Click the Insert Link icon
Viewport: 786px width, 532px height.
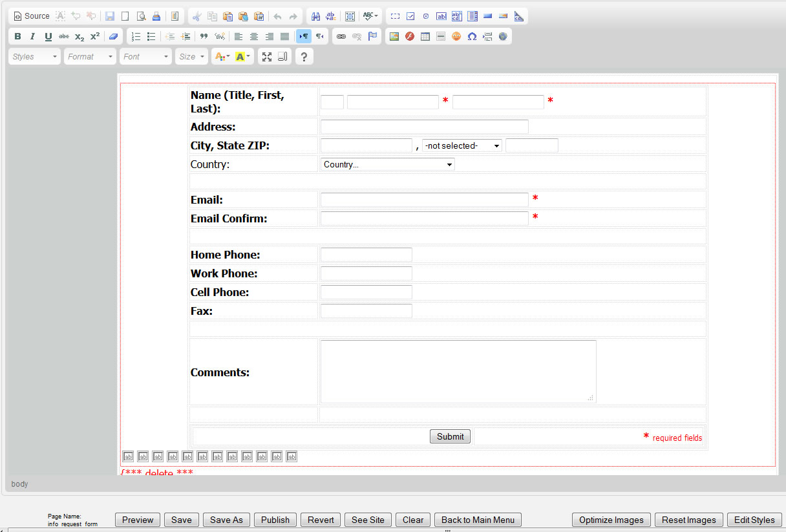(341, 36)
